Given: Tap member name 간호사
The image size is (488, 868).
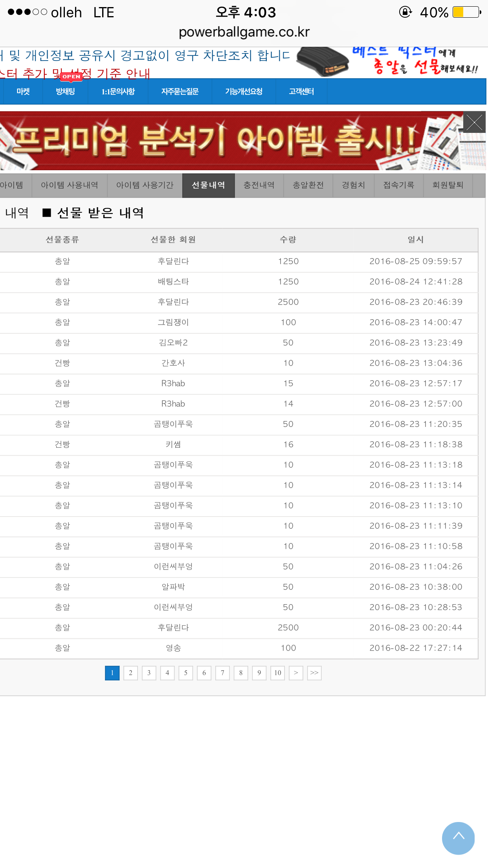Looking at the screenshot, I should (x=173, y=363).
